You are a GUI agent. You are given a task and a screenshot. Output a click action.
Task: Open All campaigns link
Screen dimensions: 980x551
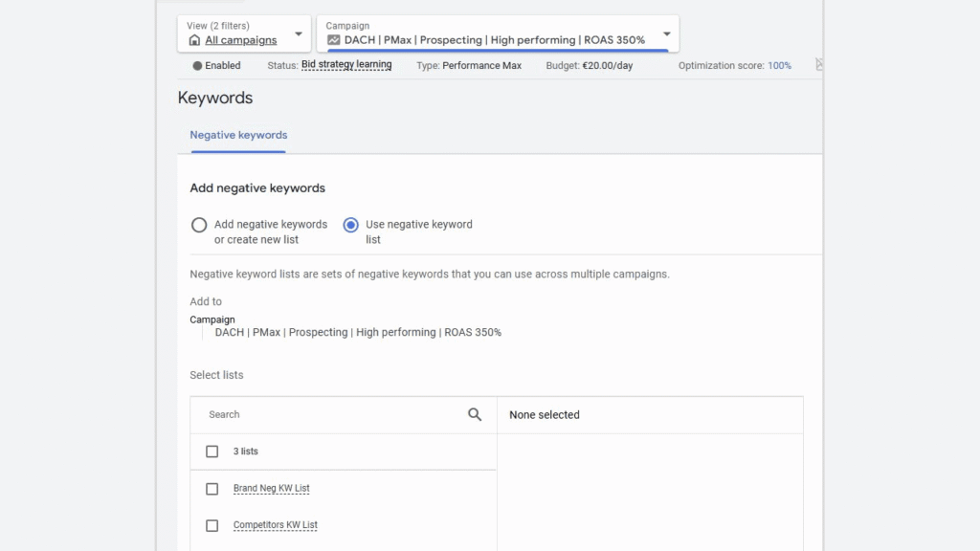240,40
